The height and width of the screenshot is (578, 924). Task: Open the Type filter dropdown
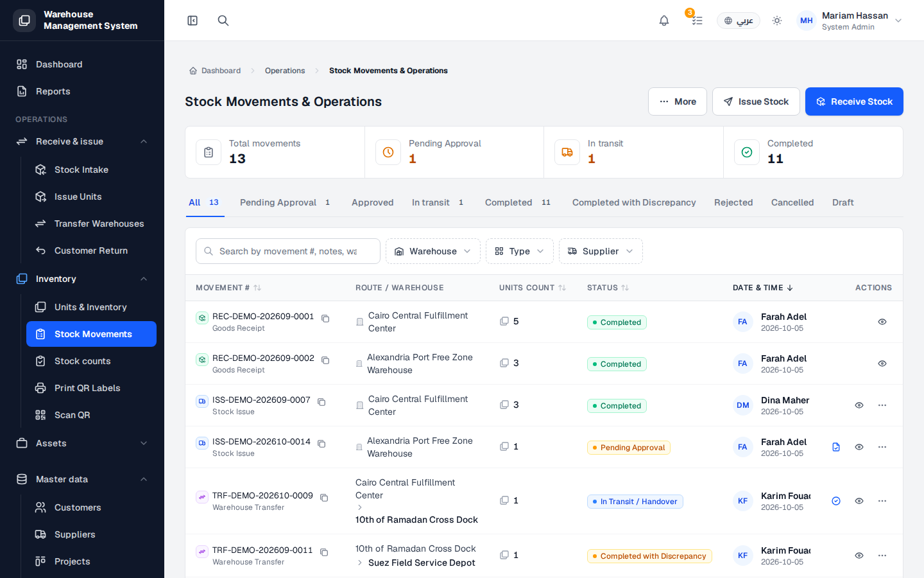pyautogui.click(x=520, y=251)
